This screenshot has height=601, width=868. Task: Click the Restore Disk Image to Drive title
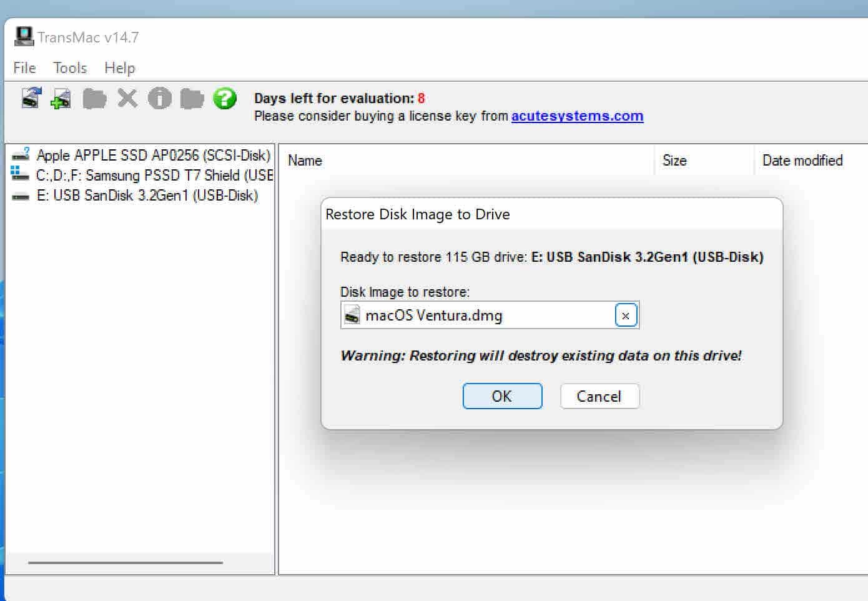click(x=418, y=214)
